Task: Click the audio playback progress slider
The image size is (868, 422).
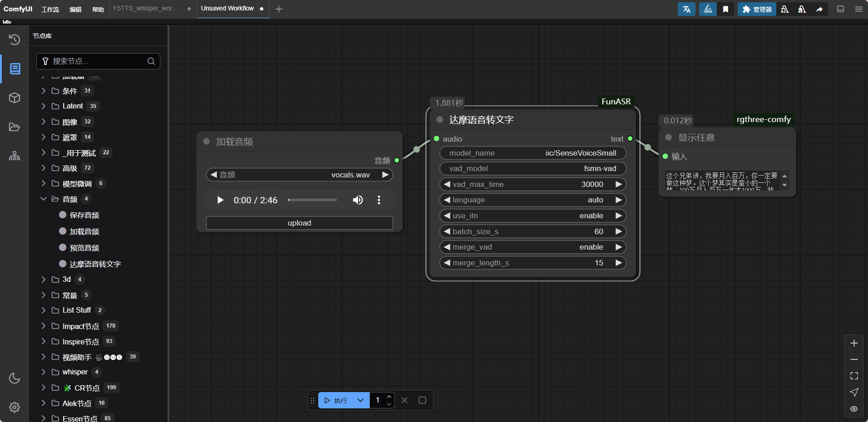Action: [x=313, y=200]
